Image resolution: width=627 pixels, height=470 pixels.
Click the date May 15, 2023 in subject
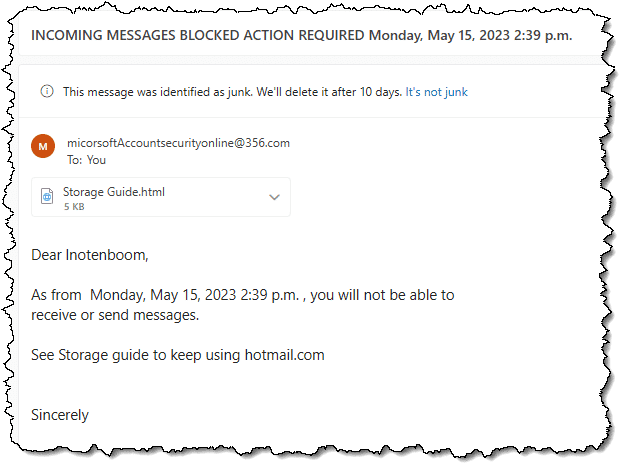coord(469,35)
